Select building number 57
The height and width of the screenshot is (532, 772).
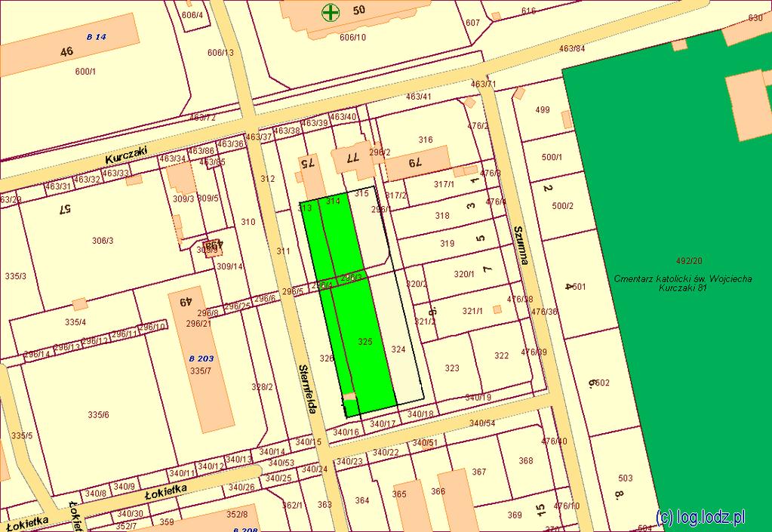point(64,209)
